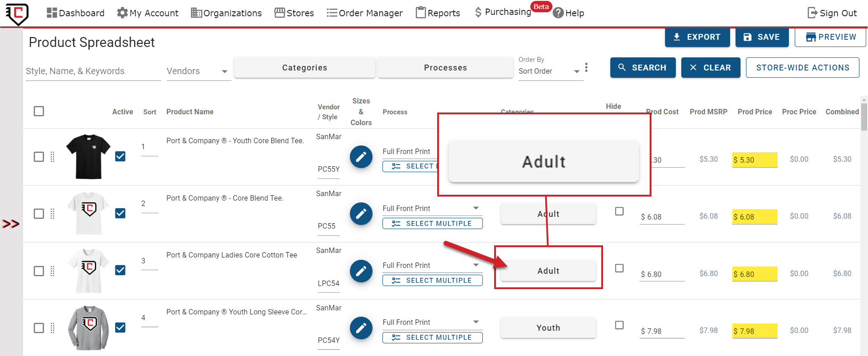Run the Search
This screenshot has width=868, height=356.
click(643, 68)
